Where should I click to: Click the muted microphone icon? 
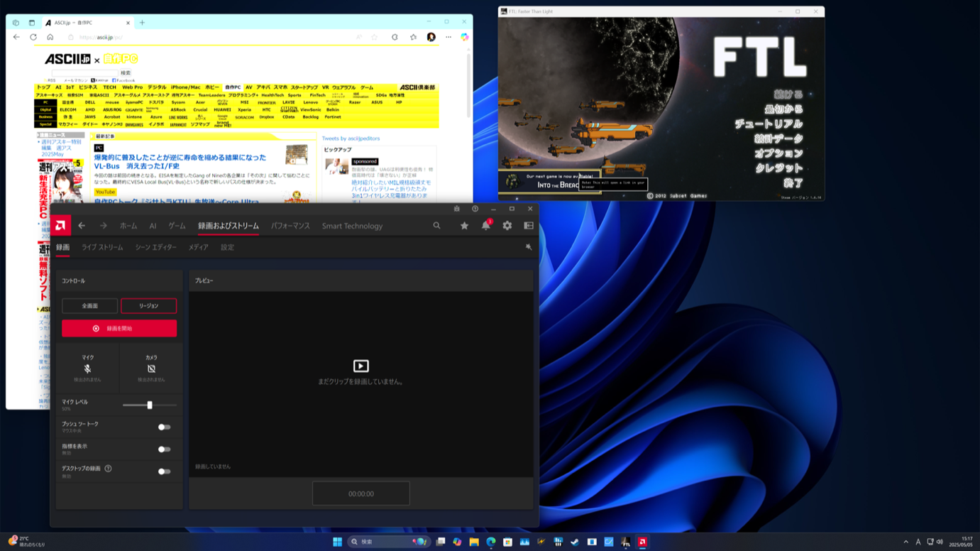(87, 369)
